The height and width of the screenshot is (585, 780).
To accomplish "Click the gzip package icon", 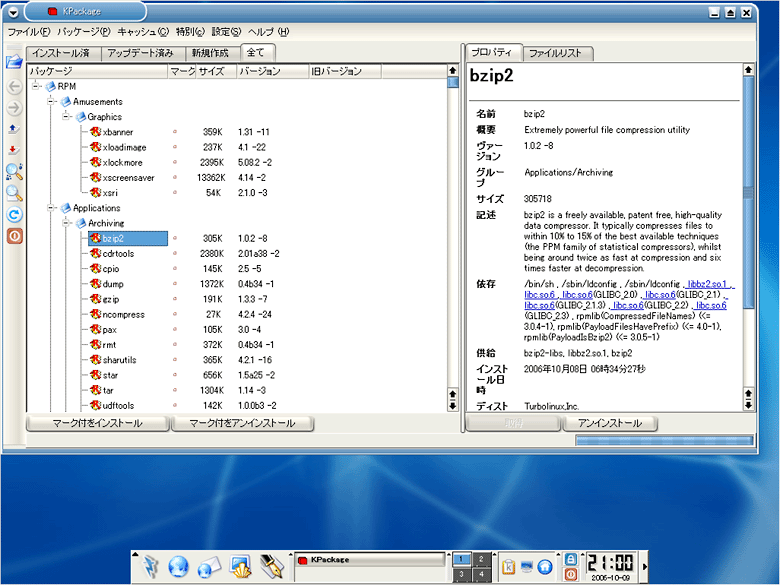I will 96,299.
